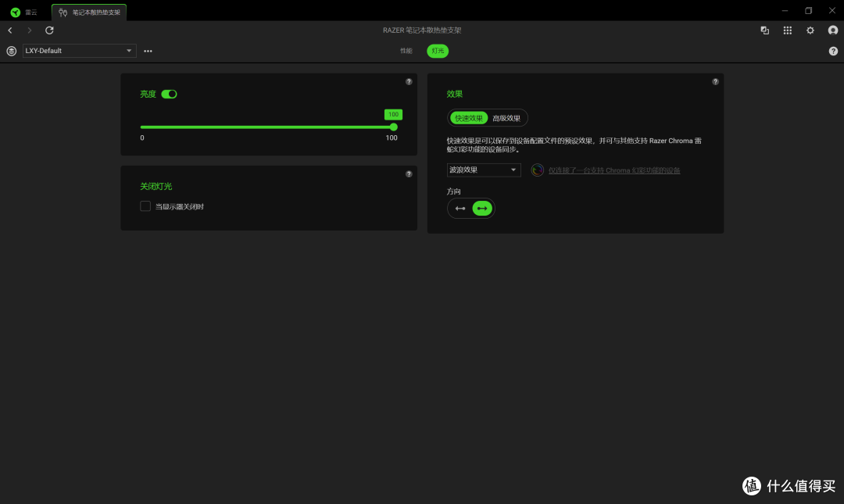The image size is (844, 504).
Task: Switch to the 性能 tab
Action: (406, 51)
